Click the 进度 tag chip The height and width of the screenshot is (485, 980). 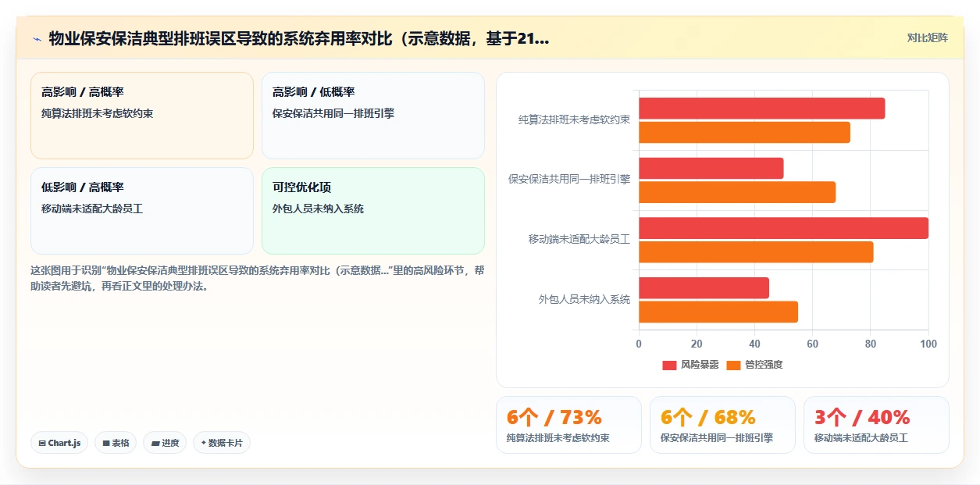(165, 443)
